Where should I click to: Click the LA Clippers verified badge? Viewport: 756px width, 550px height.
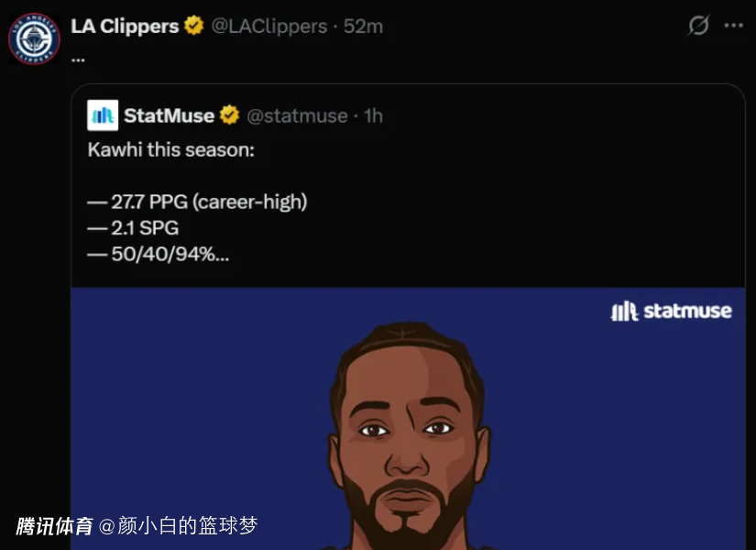194,26
